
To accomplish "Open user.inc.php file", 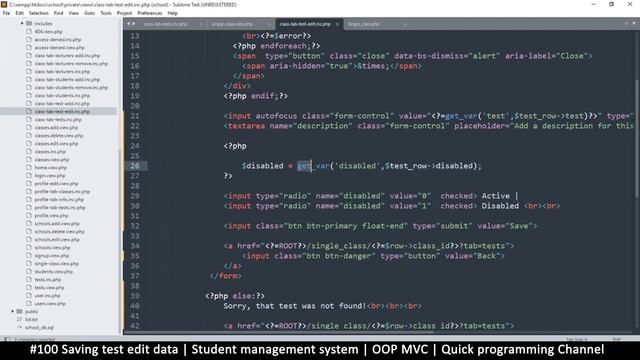I will [47, 296].
